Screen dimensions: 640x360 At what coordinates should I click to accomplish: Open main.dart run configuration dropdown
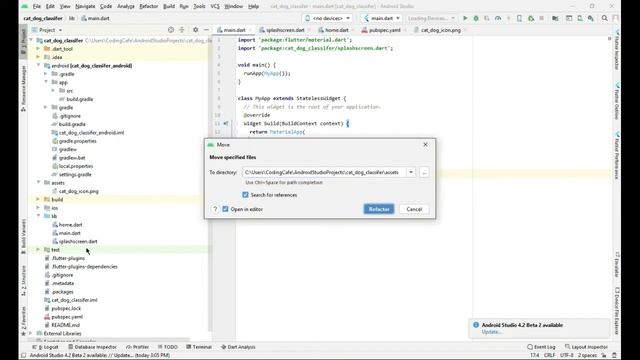tap(381, 18)
